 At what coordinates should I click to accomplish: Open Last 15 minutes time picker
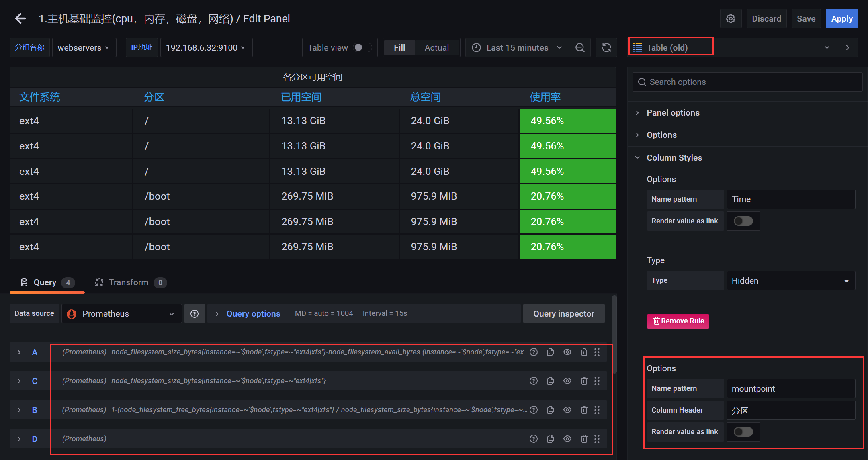coord(517,48)
